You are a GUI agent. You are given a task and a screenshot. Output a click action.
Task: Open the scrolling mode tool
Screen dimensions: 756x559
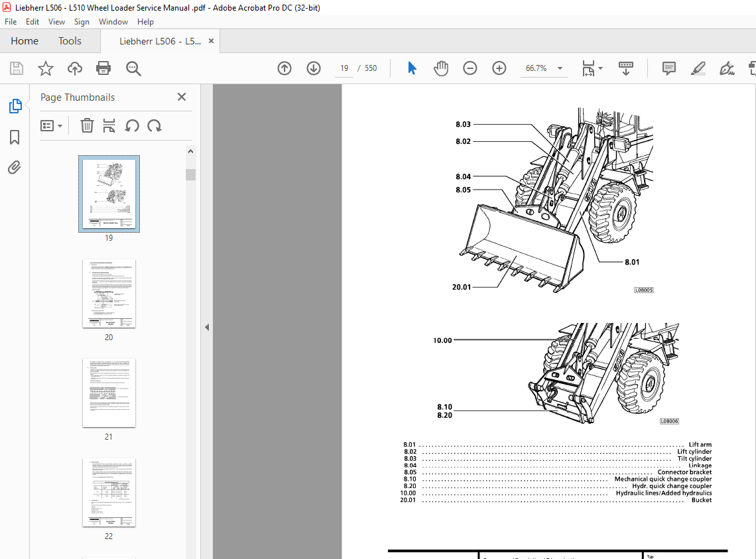click(x=626, y=68)
